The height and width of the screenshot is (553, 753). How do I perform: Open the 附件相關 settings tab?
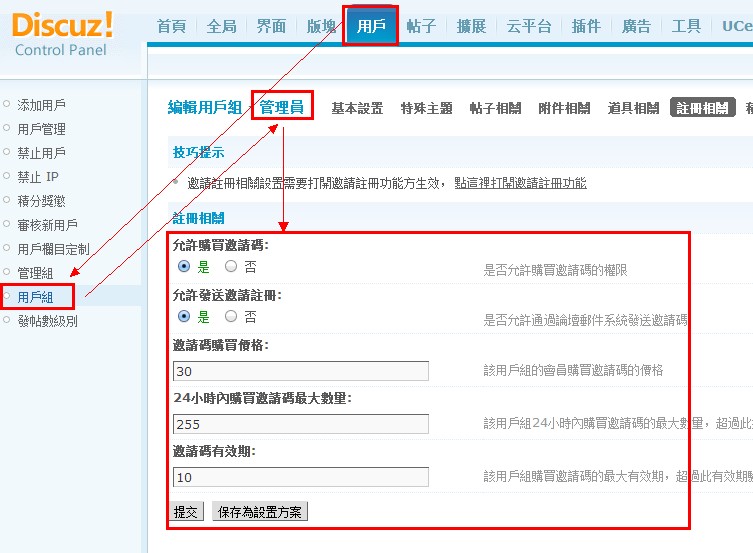(x=563, y=108)
